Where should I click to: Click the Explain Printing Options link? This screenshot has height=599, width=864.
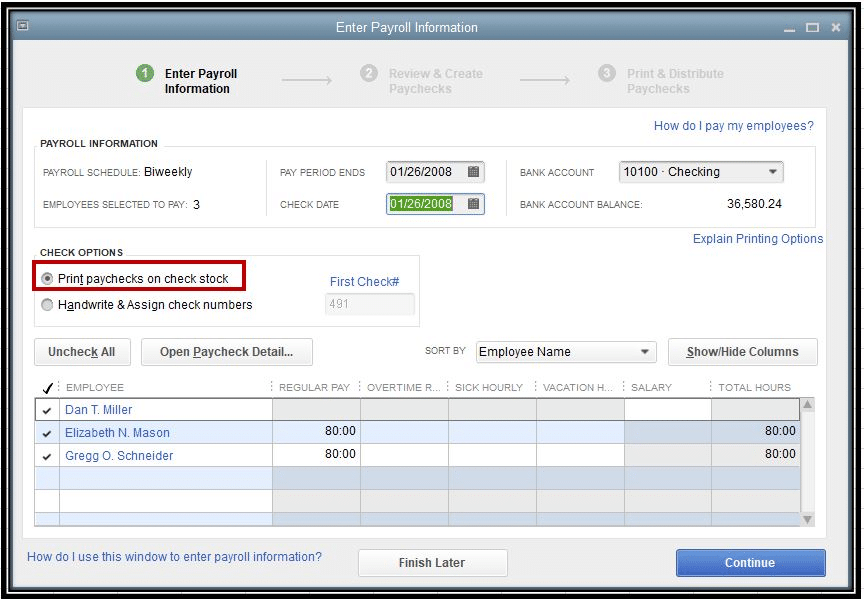coord(757,239)
